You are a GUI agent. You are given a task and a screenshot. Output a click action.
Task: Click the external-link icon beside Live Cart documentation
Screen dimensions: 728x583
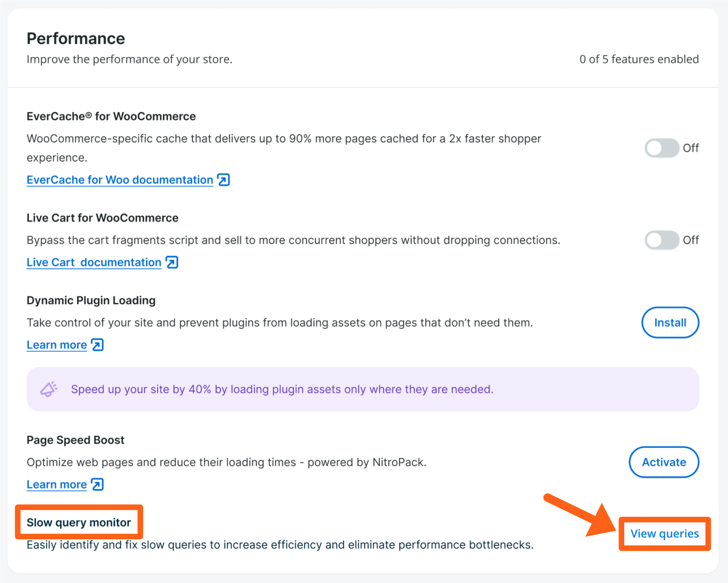point(172,262)
